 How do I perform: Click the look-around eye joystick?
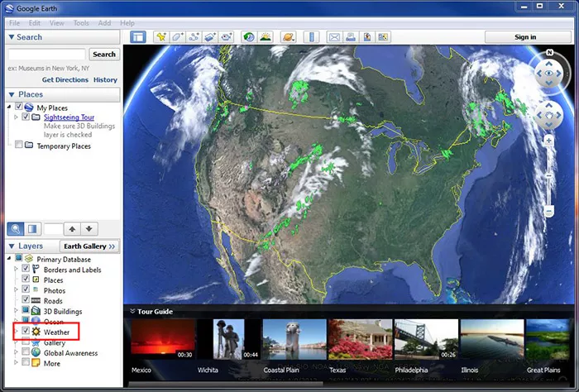coord(549,73)
